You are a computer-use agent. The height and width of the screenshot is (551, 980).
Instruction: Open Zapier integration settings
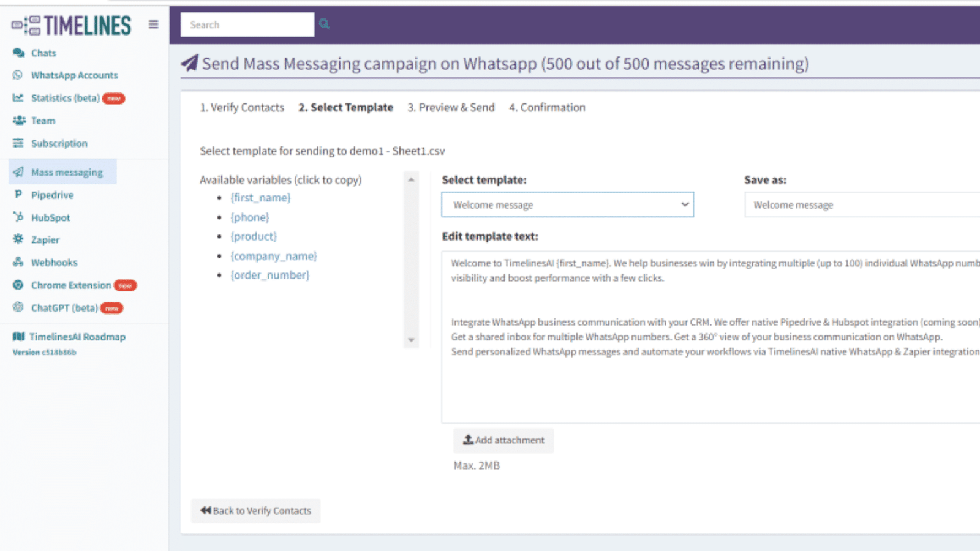point(45,240)
